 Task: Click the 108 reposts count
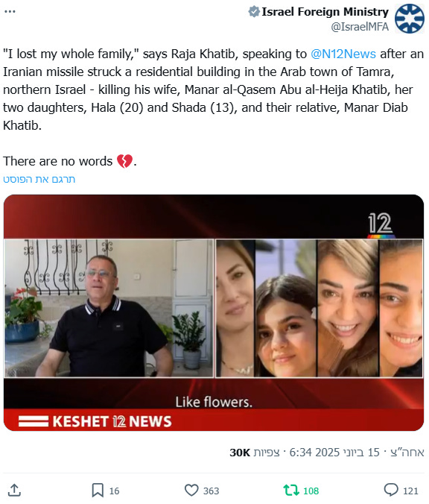click(311, 491)
